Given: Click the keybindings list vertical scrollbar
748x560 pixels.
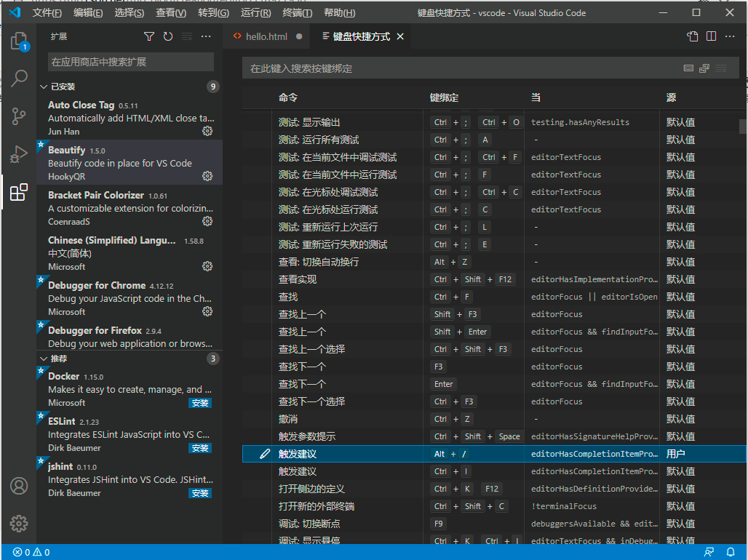Looking at the screenshot, I should pyautogui.click(x=743, y=127).
